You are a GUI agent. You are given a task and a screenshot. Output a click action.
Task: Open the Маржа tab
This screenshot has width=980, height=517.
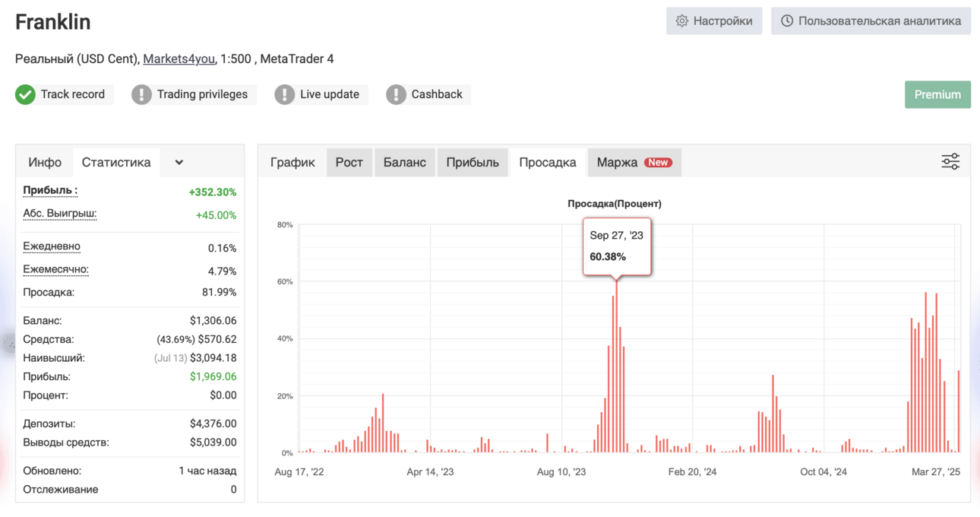click(x=634, y=162)
